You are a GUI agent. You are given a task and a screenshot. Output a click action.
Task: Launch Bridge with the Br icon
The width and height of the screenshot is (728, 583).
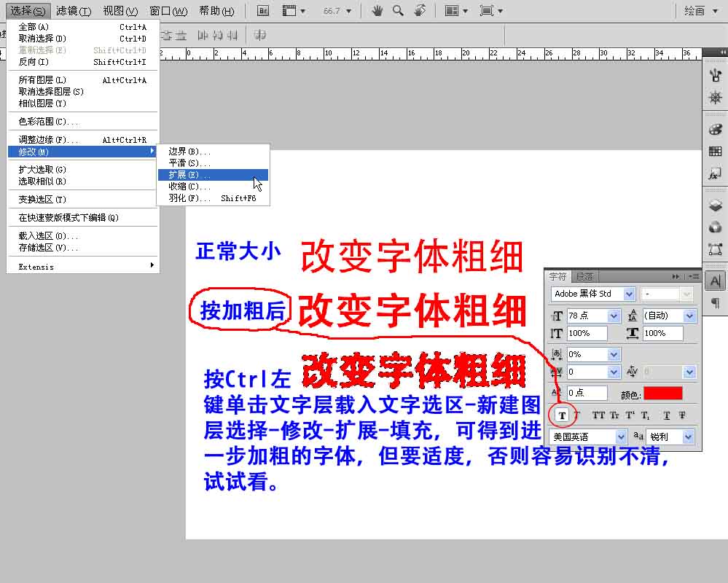coord(264,11)
